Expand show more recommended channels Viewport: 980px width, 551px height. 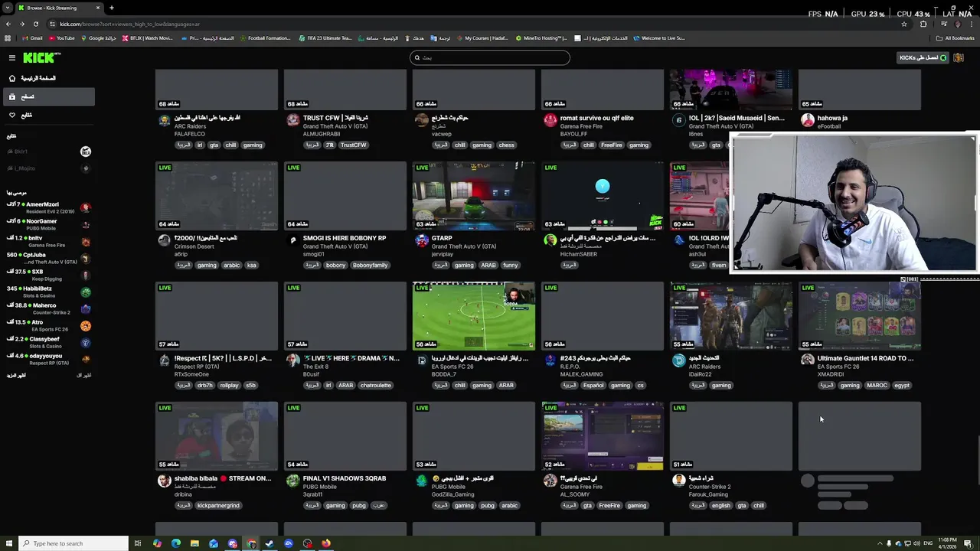point(16,376)
